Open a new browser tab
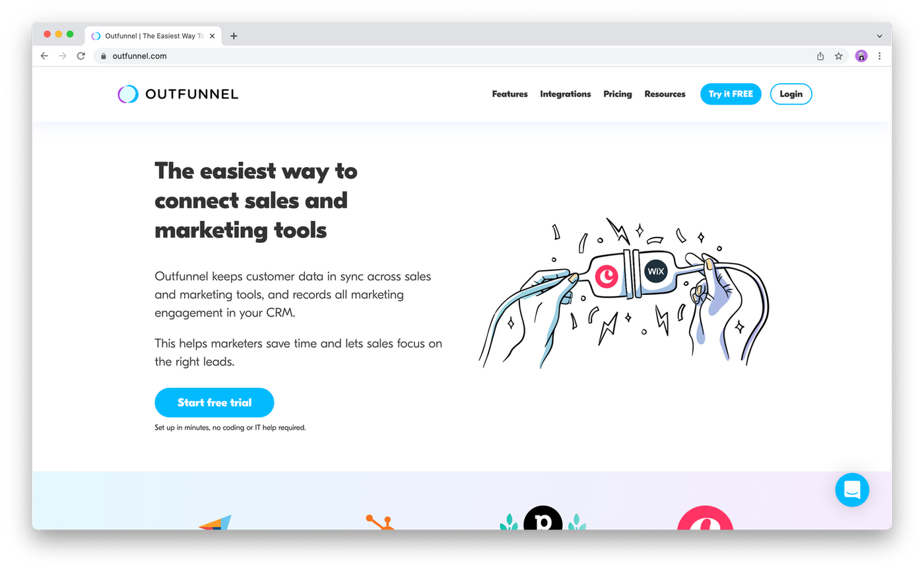 click(x=234, y=36)
